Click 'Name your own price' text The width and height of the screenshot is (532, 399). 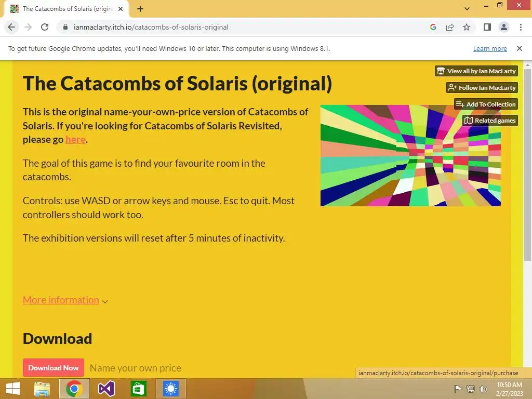click(x=136, y=368)
